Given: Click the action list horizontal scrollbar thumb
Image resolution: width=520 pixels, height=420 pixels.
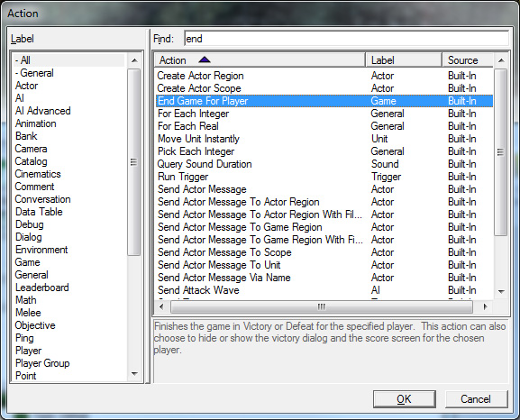Looking at the screenshot, I should point(322,306).
